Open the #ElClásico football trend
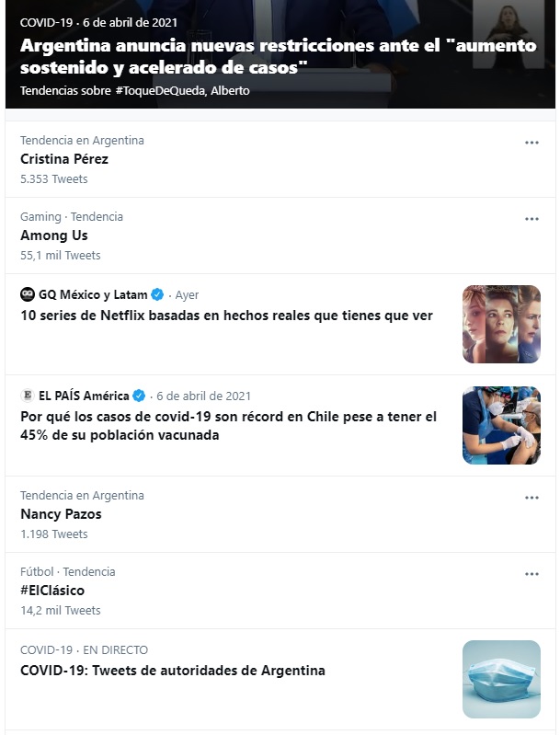 [52, 591]
